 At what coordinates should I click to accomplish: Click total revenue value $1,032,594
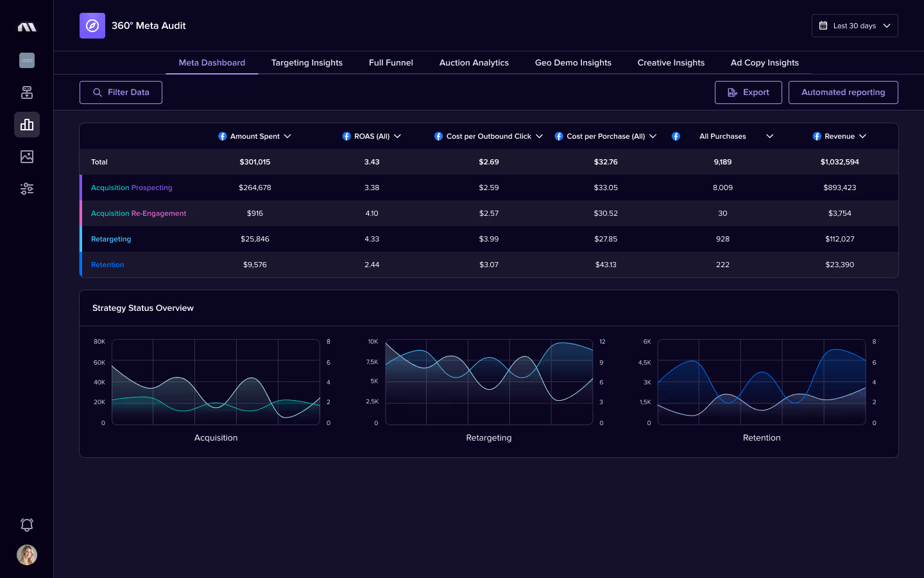pos(839,162)
